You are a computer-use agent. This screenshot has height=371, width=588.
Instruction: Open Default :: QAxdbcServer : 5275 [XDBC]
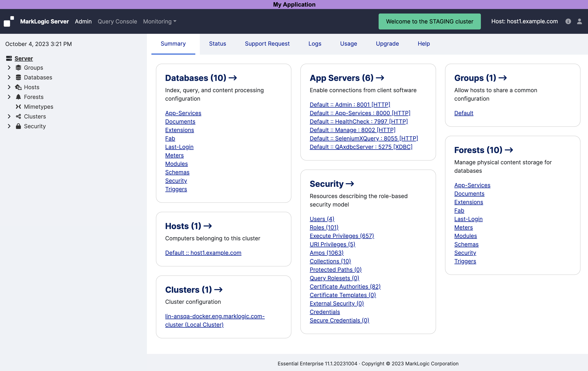click(x=361, y=147)
